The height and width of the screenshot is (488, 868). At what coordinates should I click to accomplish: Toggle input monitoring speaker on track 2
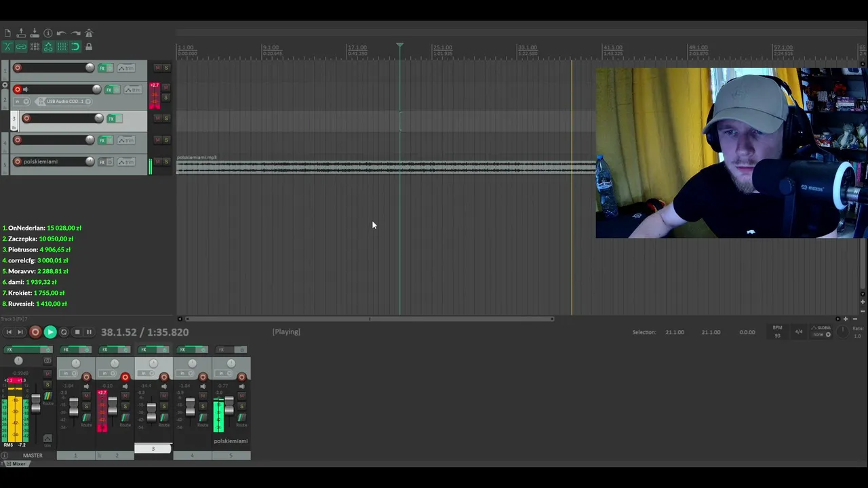pos(26,89)
